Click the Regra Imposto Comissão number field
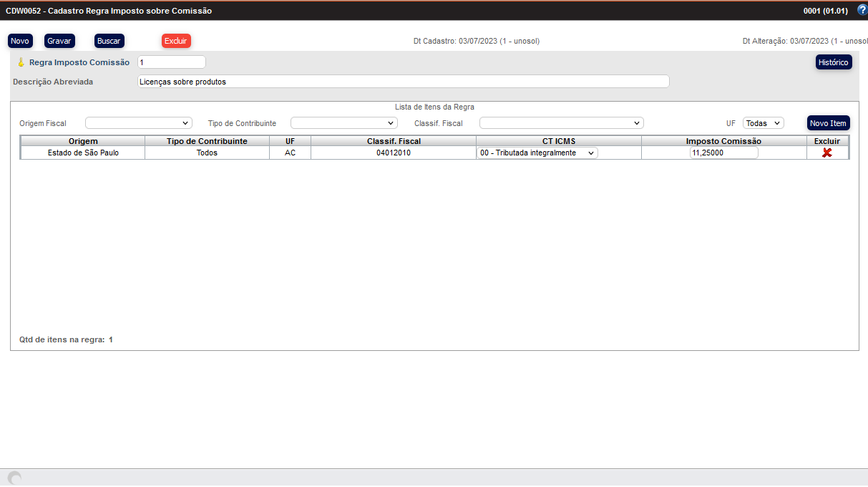This screenshot has width=868, height=487. tap(171, 62)
